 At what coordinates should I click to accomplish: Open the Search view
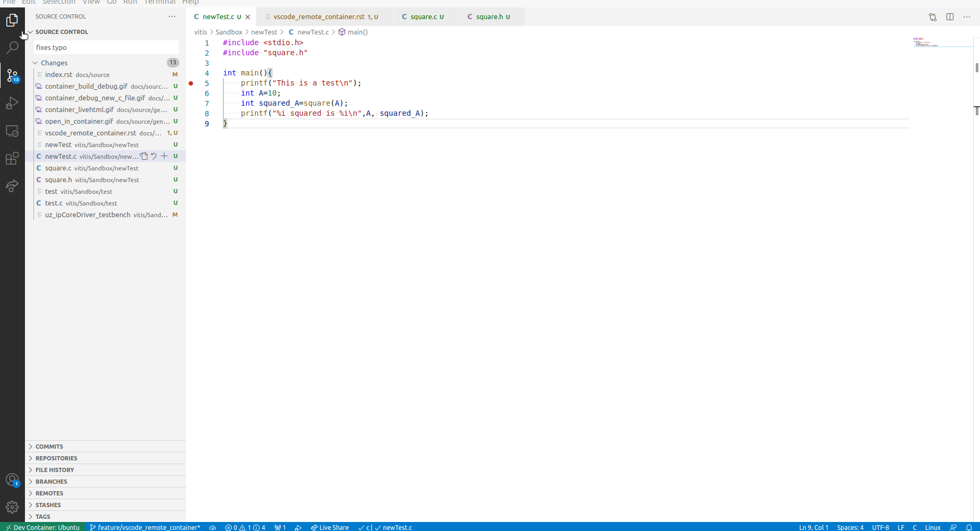click(x=12, y=47)
